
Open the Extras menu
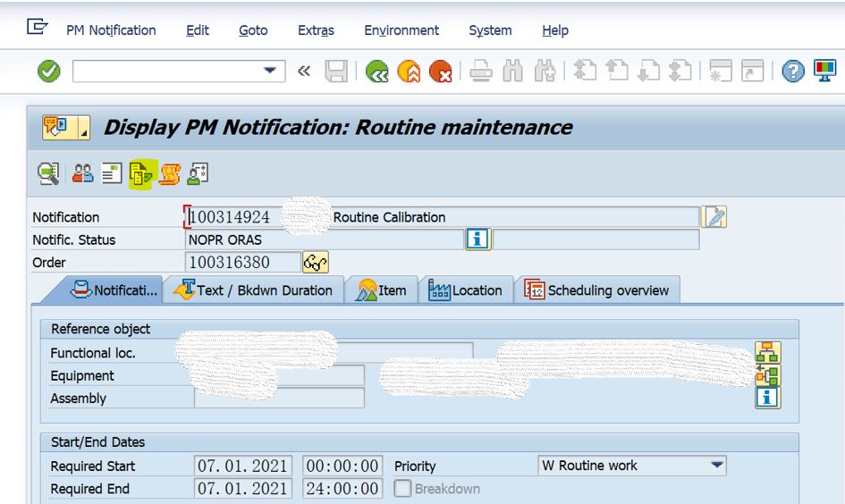pyautogui.click(x=316, y=30)
